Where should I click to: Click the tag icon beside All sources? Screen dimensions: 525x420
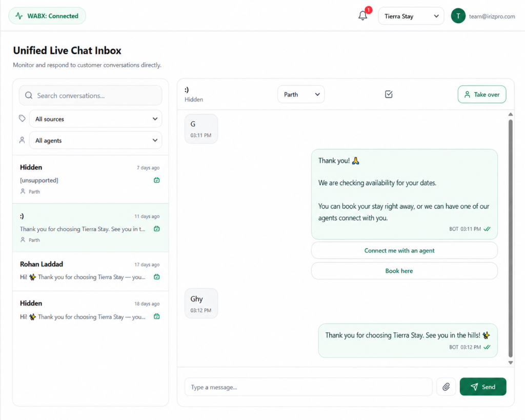pos(22,118)
